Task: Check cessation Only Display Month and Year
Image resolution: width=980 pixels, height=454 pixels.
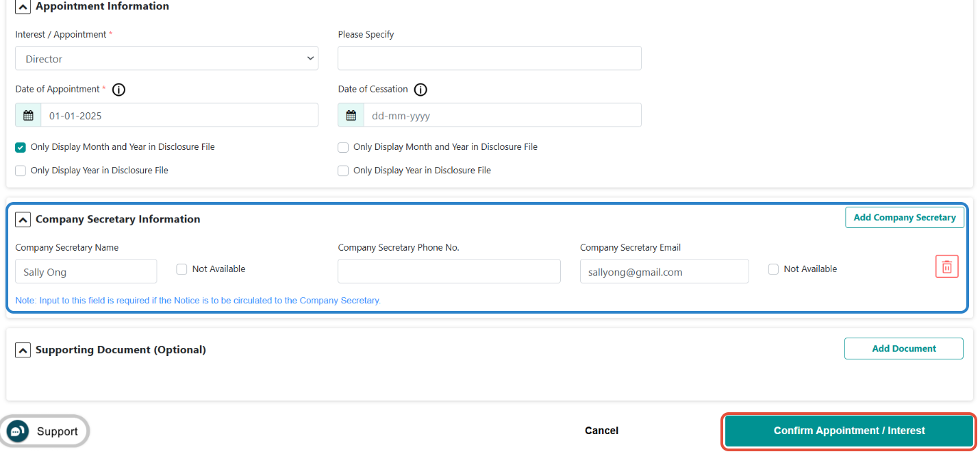Action: [x=343, y=147]
